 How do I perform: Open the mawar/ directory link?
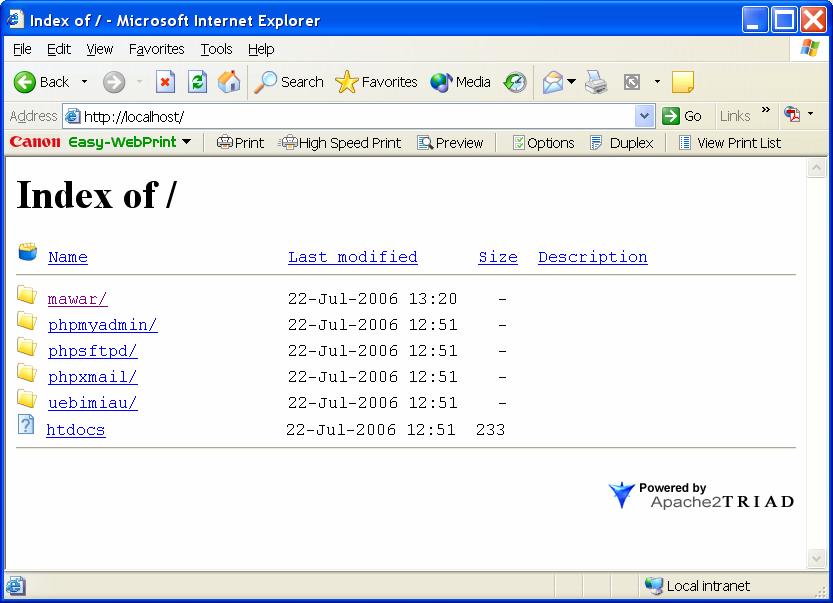(78, 299)
